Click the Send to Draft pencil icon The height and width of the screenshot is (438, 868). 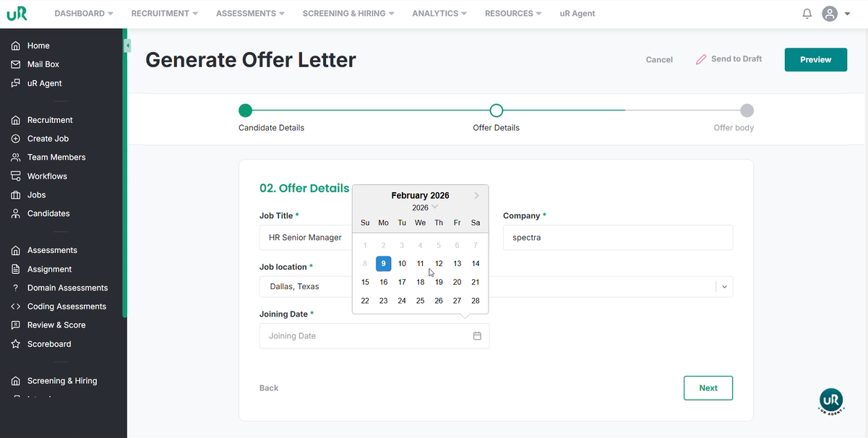click(700, 59)
